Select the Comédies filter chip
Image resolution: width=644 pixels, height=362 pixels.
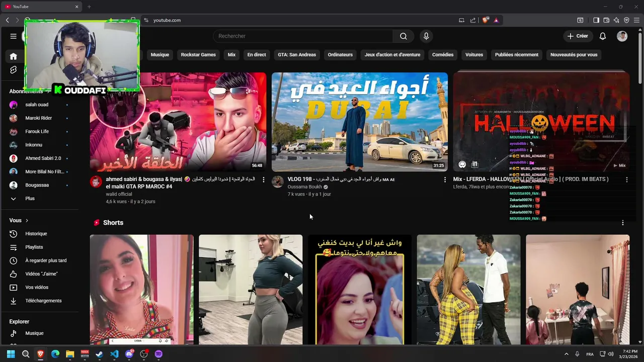(x=443, y=55)
